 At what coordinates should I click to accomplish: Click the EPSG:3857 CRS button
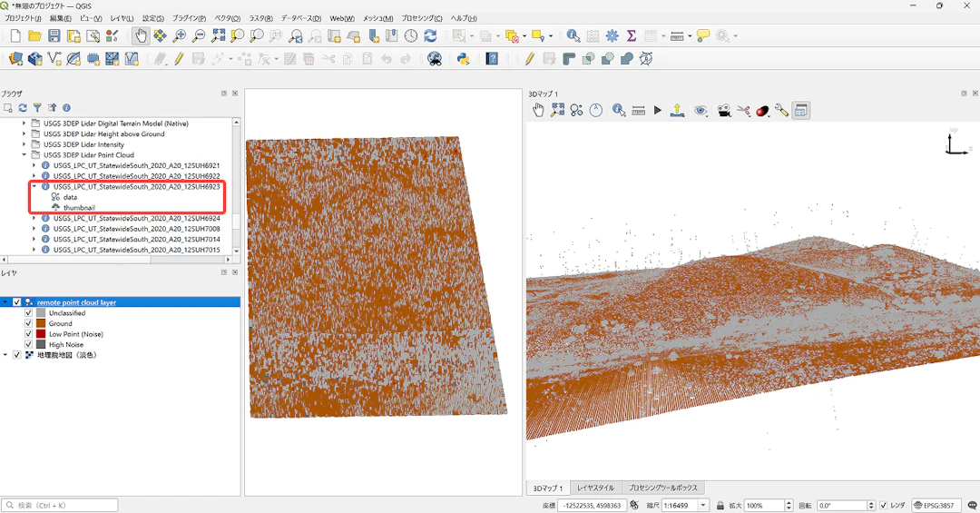(935, 506)
